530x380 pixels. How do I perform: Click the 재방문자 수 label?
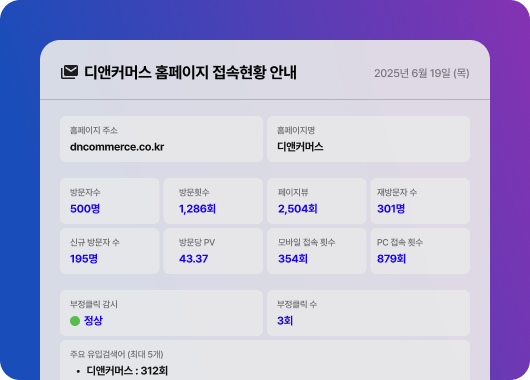[x=397, y=192]
